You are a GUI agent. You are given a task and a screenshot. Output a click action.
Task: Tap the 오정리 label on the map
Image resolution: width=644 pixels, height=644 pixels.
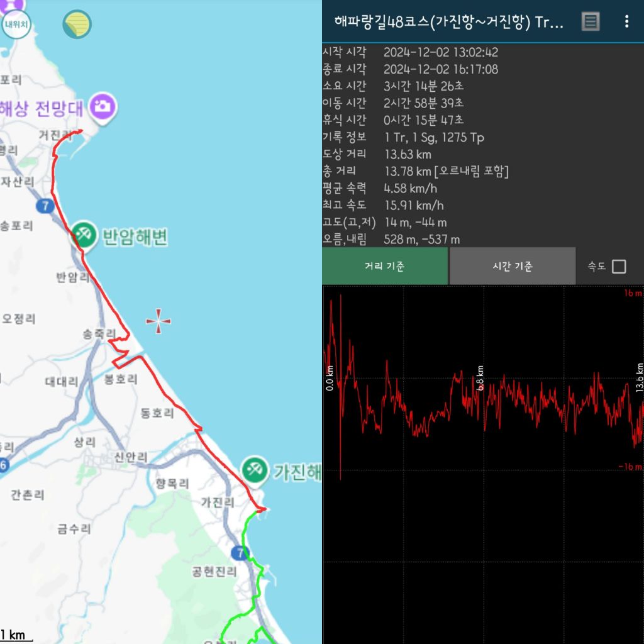tap(19, 318)
